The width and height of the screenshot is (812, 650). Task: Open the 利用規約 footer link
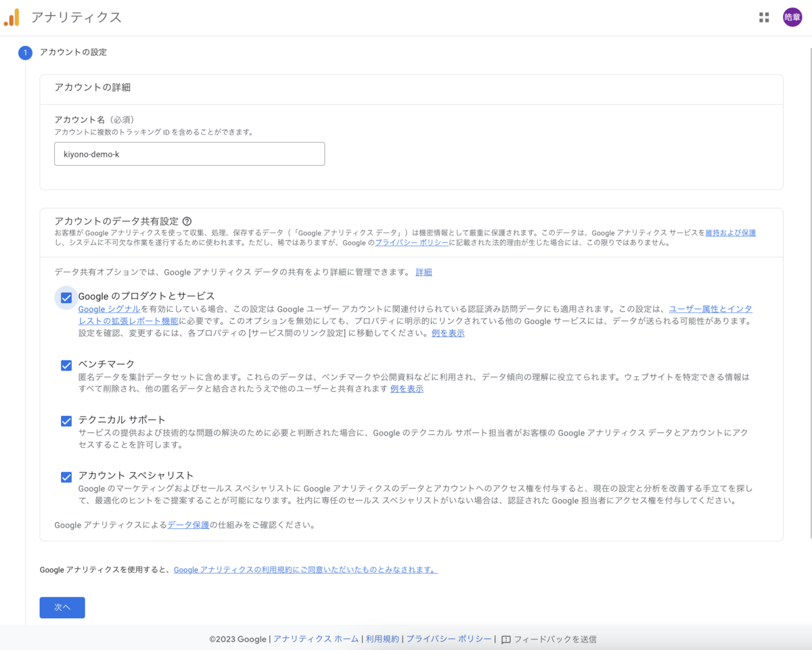pos(382,639)
